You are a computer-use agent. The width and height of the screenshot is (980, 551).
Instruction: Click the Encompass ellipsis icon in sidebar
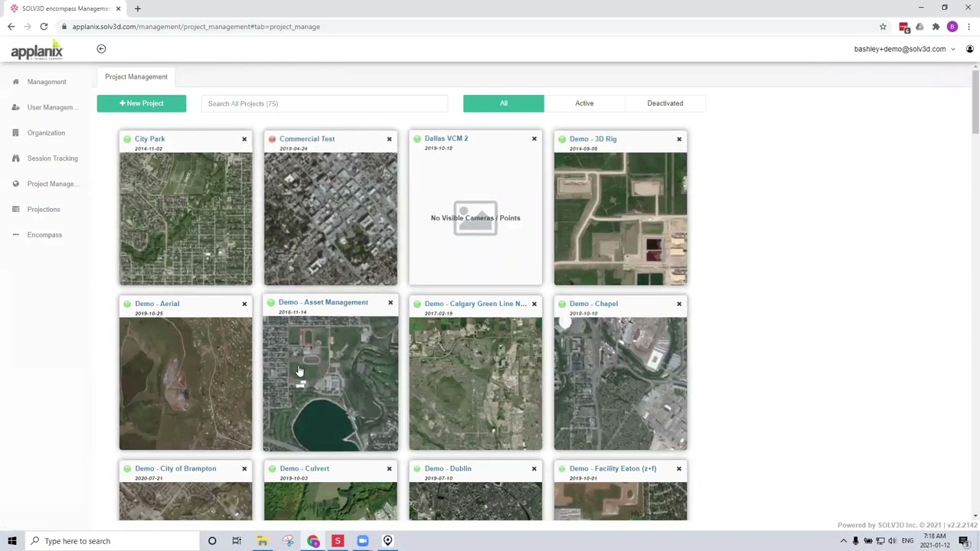coord(15,235)
